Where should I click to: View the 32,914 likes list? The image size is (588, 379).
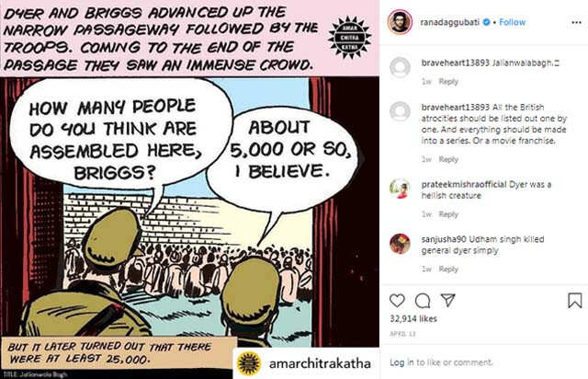point(413,318)
